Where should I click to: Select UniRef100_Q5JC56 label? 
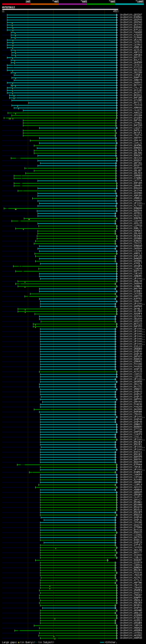131,40
